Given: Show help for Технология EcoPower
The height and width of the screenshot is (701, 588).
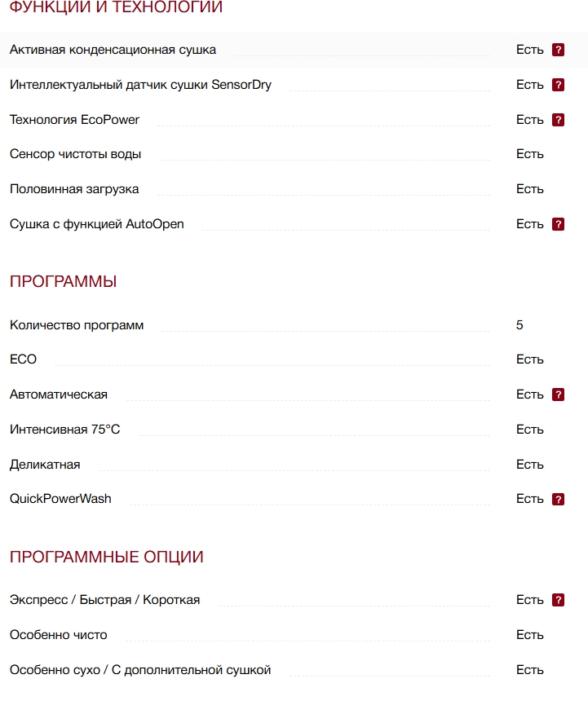Looking at the screenshot, I should coord(558,120).
